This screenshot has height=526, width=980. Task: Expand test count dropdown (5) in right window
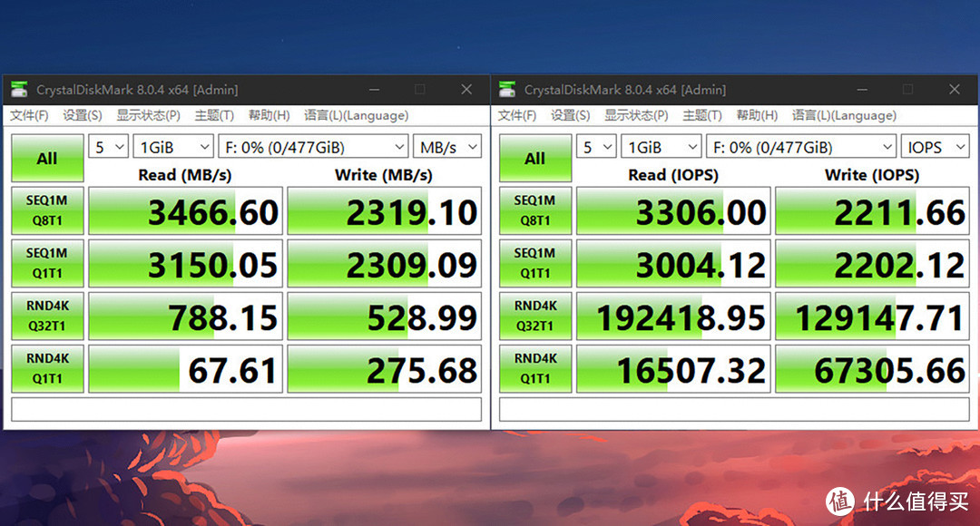click(596, 147)
